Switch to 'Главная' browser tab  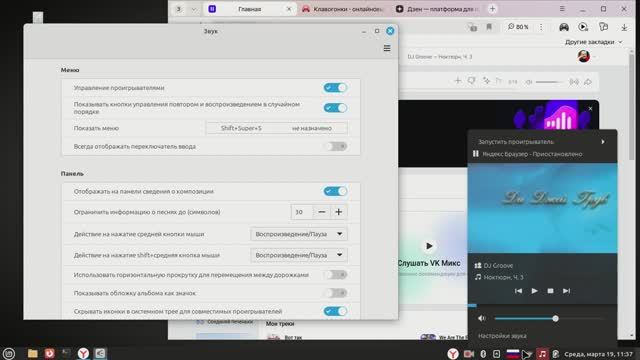pos(249,9)
